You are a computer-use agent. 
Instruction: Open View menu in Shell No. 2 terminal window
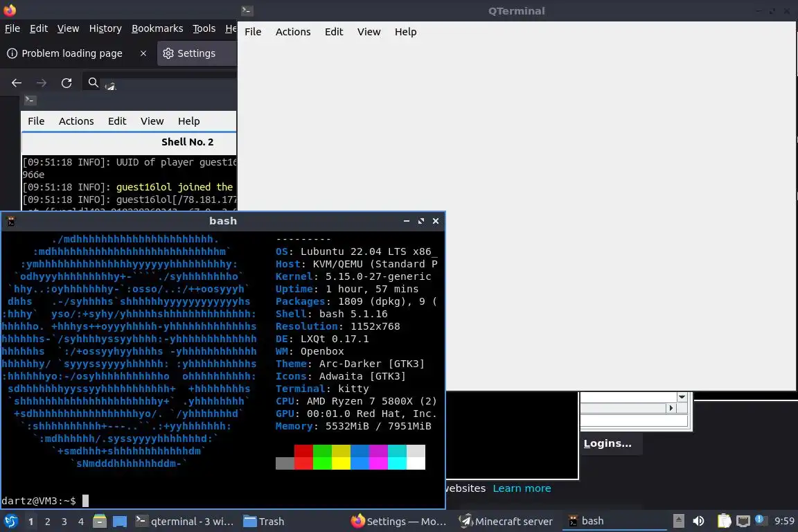pyautogui.click(x=152, y=121)
